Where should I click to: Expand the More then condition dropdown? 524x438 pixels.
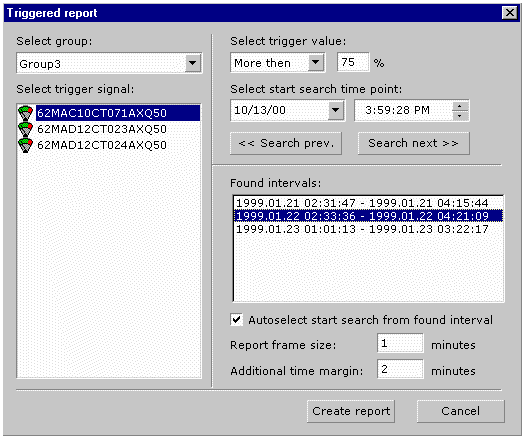point(316,62)
